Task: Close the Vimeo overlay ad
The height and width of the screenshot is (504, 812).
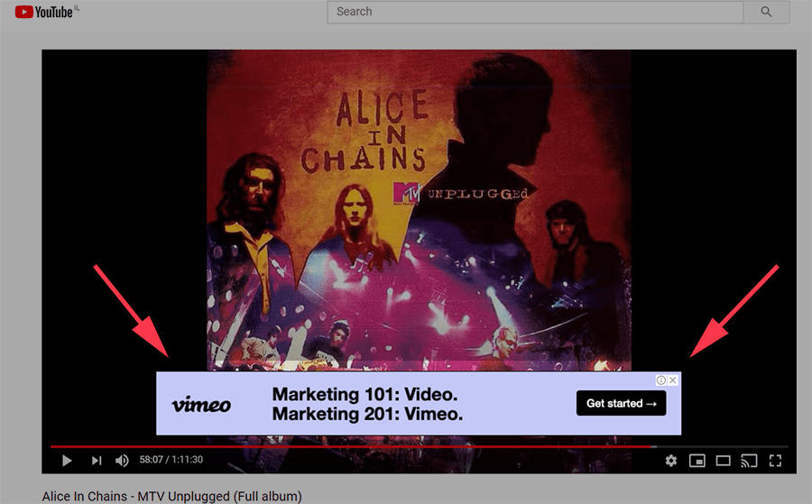Action: click(x=673, y=380)
